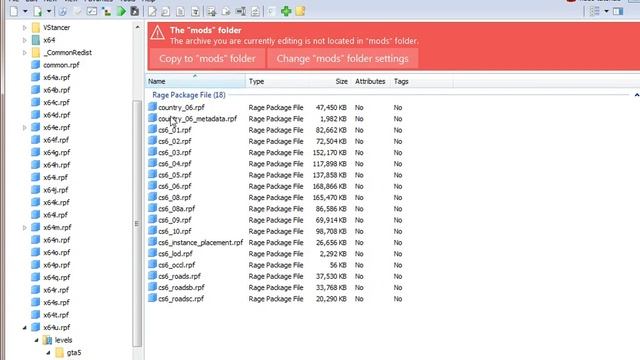The height and width of the screenshot is (360, 640).
Task: Click the green plus add toolbar icon
Action: [x=286, y=11]
